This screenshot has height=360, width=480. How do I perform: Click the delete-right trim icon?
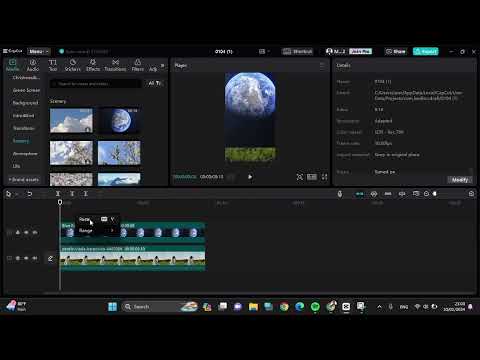85,194
